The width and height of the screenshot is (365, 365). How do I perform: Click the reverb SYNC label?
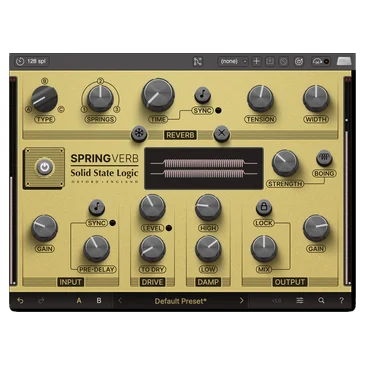[x=202, y=111]
